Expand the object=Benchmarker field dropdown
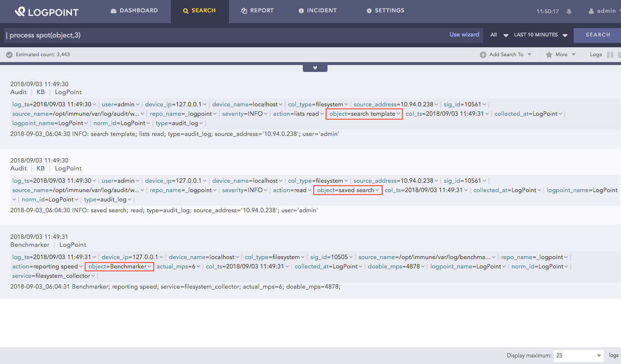The width and height of the screenshot is (621, 364). 150,266
